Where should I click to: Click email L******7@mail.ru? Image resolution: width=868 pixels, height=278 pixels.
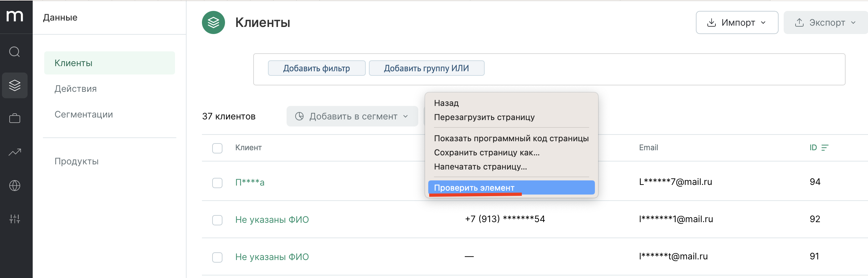click(x=675, y=182)
